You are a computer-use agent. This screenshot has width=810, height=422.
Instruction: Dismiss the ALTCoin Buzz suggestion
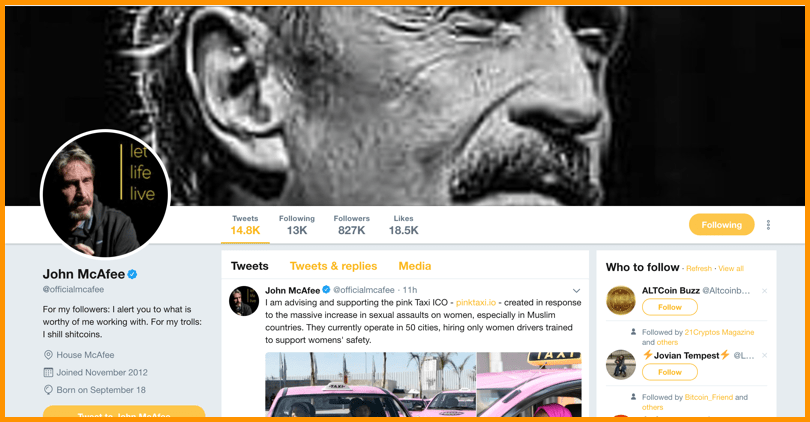coord(765,291)
